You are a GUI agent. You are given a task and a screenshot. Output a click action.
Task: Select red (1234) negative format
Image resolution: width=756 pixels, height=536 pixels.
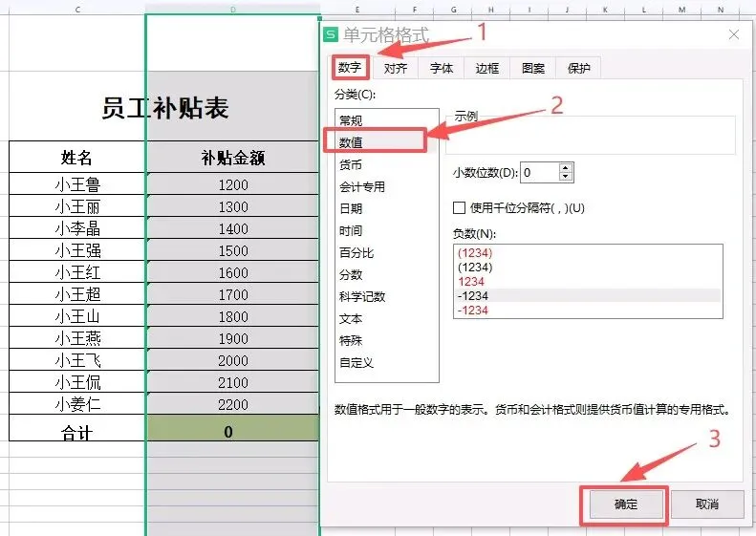[x=588, y=252]
